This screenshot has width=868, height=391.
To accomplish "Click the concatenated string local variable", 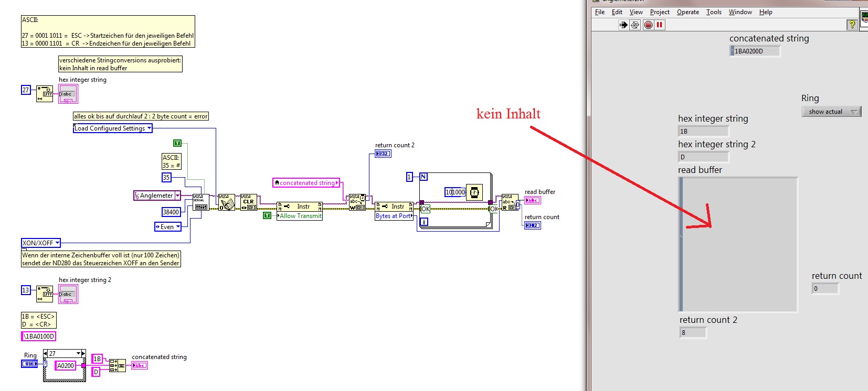I will click(x=306, y=183).
